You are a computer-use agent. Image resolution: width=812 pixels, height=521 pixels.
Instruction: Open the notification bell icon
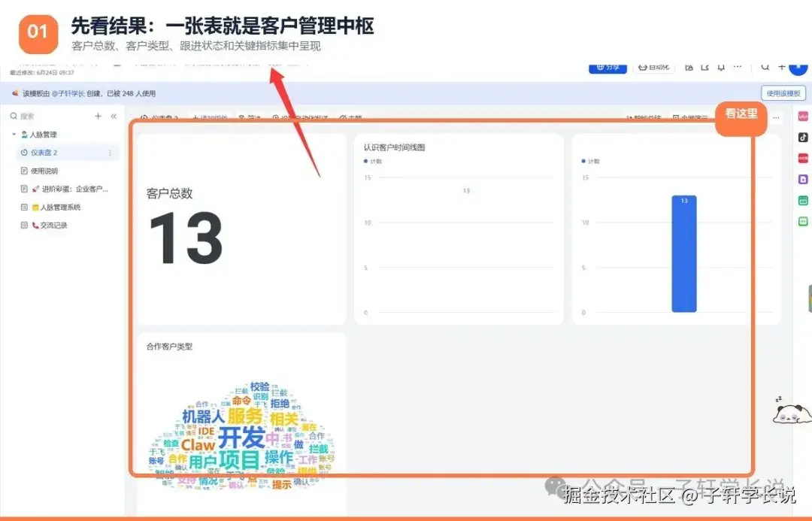[721, 67]
